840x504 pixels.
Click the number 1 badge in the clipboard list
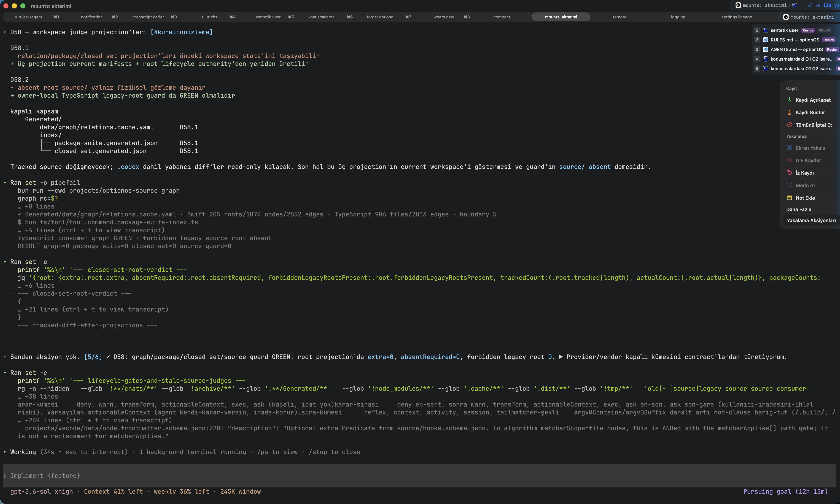click(757, 30)
